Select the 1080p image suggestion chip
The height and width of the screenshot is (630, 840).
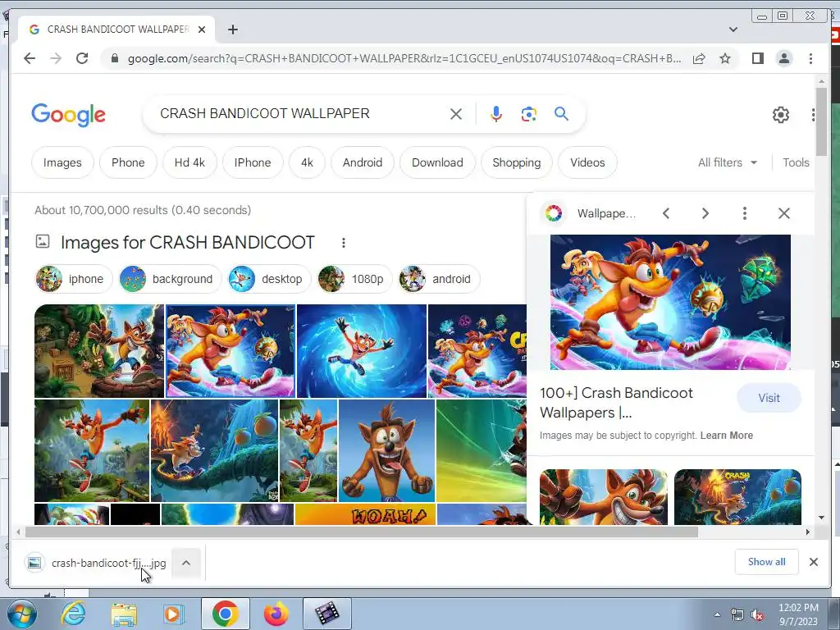pos(354,279)
